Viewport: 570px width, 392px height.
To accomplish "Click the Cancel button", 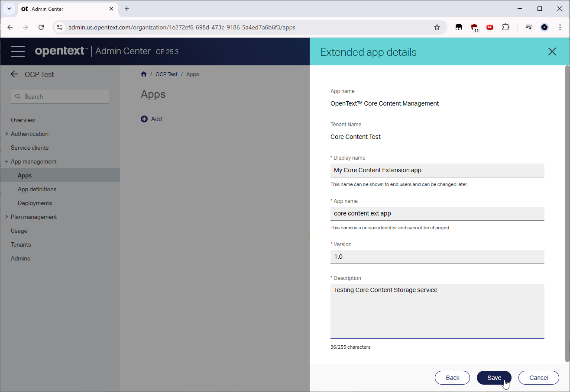I will pos(539,378).
